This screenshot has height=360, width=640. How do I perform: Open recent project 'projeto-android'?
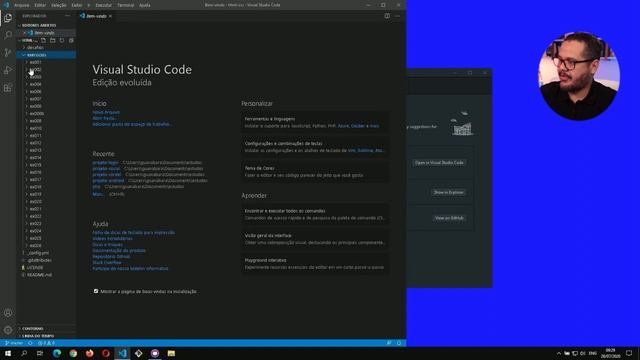coord(108,180)
